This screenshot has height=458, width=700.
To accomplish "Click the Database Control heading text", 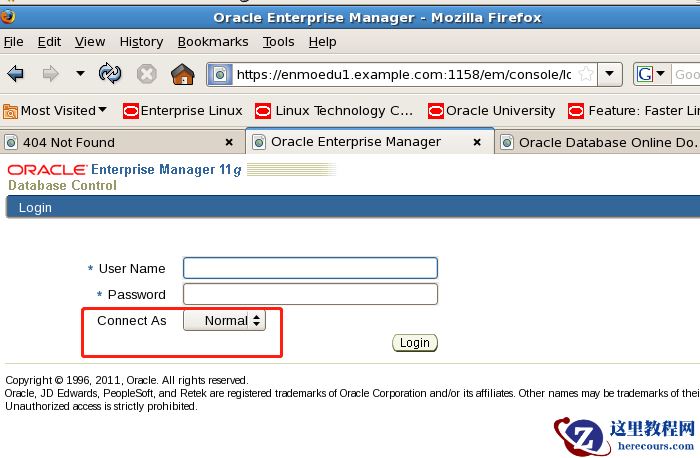I will (62, 185).
